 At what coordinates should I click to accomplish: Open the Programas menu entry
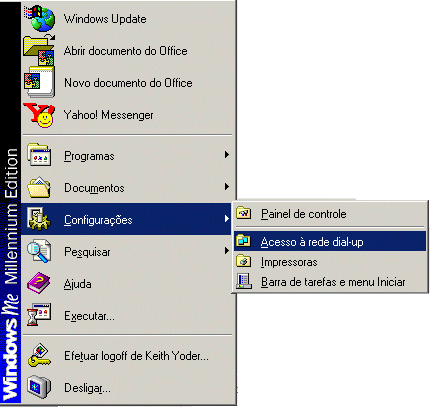click(127, 155)
